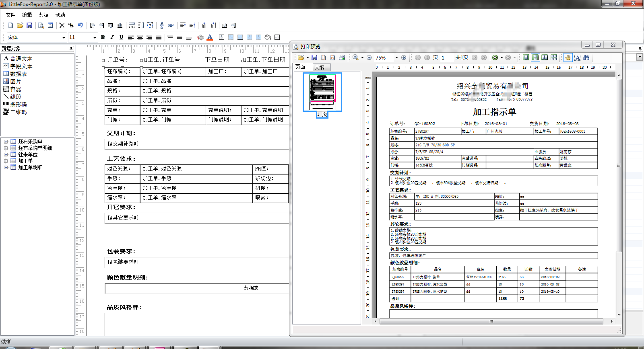Switch to two-page facing view layout
This screenshot has height=349, width=644.
pyautogui.click(x=545, y=57)
